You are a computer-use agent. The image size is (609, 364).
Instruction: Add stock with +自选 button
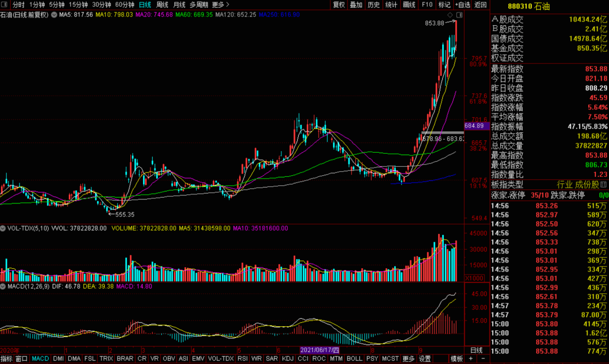coord(462,5)
